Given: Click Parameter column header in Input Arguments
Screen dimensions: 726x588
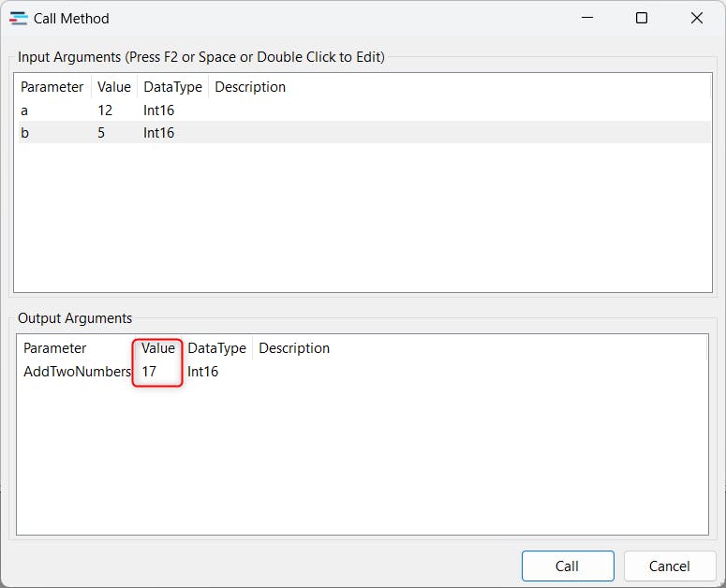Looking at the screenshot, I should click(52, 87).
